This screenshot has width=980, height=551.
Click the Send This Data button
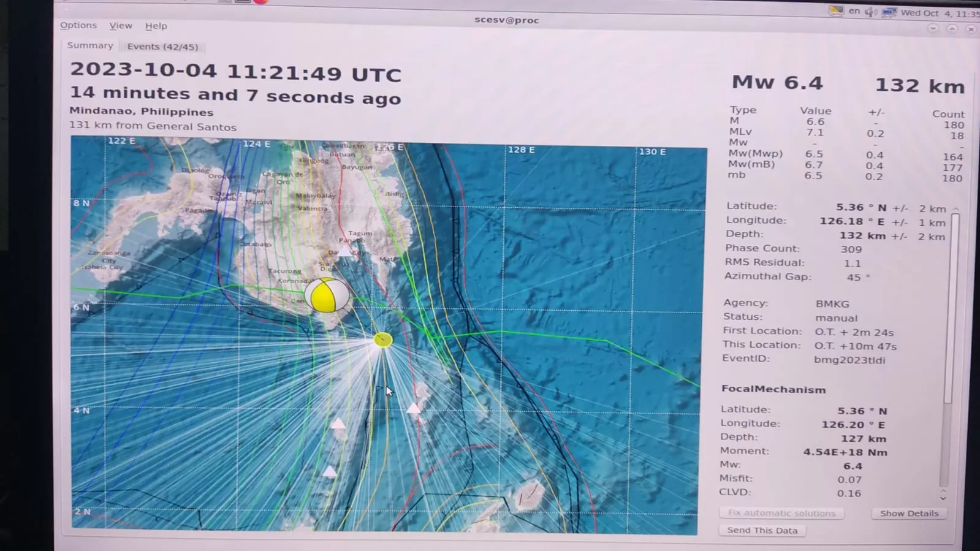762,531
